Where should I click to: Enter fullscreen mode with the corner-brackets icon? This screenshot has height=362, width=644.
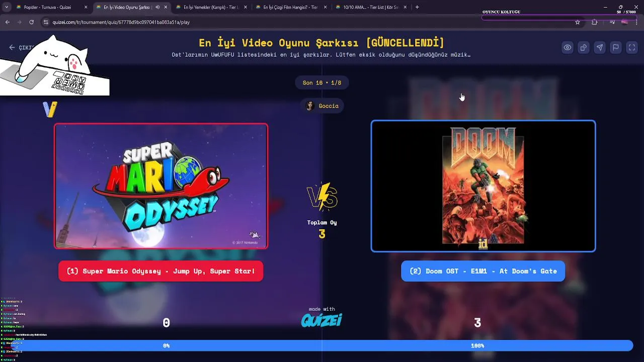(631, 47)
